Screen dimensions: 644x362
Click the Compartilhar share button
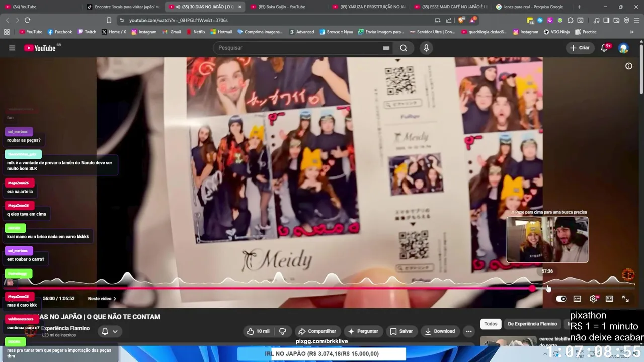click(x=317, y=331)
